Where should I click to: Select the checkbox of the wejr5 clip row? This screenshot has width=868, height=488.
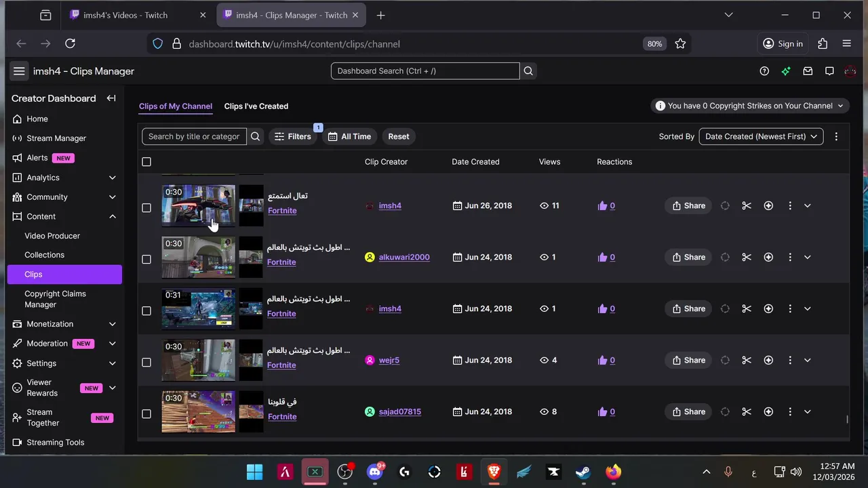click(146, 363)
